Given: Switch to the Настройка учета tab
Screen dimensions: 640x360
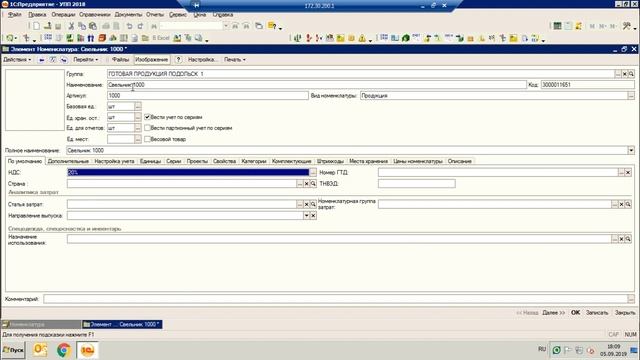Looking at the screenshot, I should (x=114, y=162).
